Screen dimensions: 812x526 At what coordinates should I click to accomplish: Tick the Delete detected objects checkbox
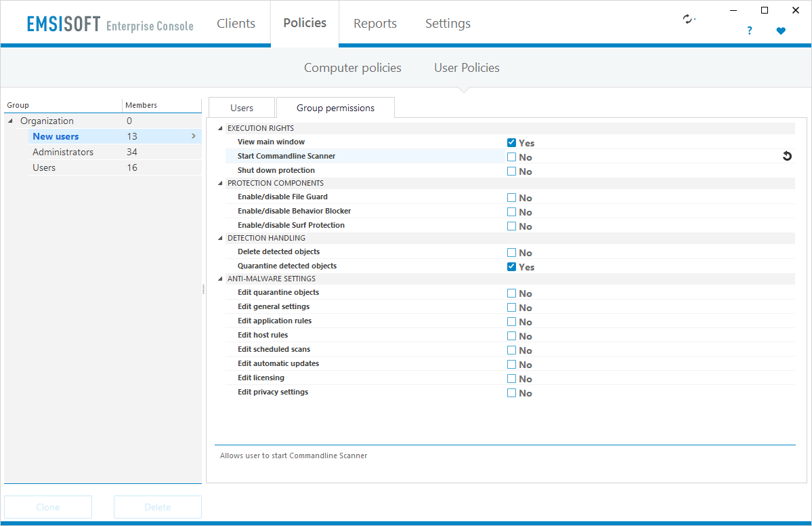click(512, 253)
